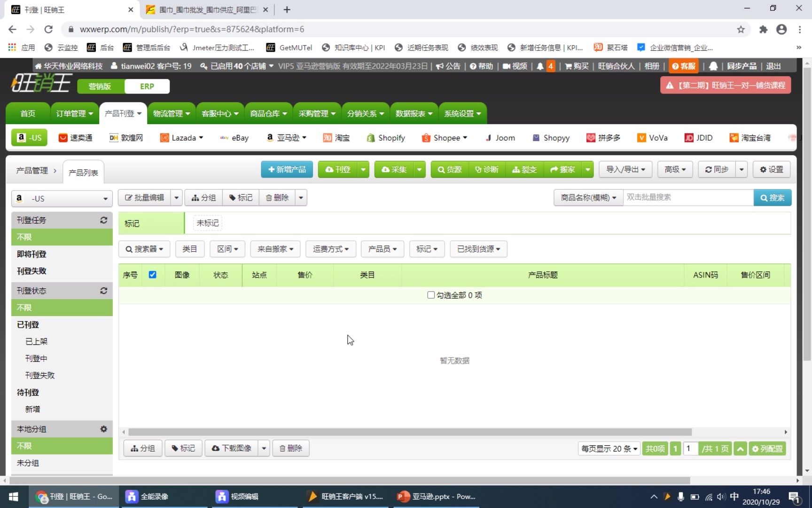Check the 勾选全部 0 项 checkbox
The image size is (812, 508).
pos(431,295)
